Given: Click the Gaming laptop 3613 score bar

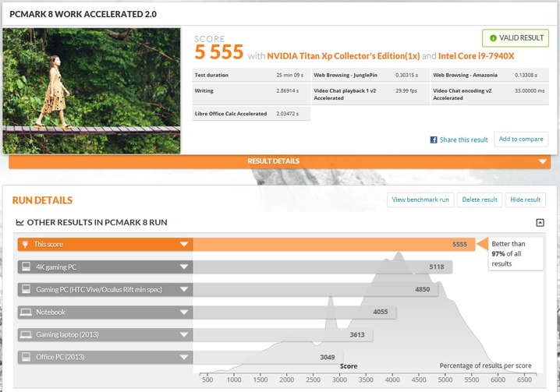Looking at the screenshot, I should pyautogui.click(x=283, y=334).
